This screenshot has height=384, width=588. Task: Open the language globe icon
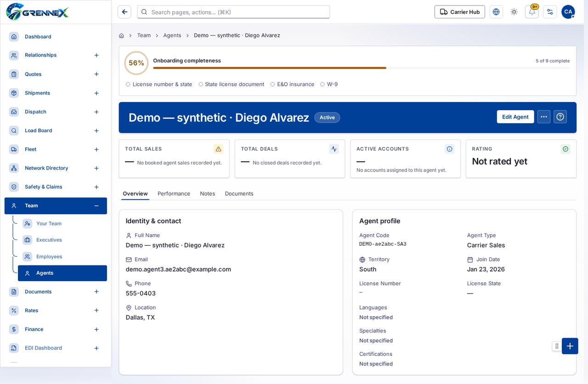coord(496,12)
